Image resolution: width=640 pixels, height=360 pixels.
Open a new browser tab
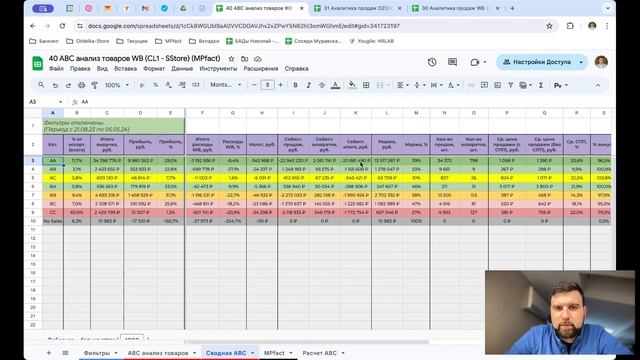[512, 8]
